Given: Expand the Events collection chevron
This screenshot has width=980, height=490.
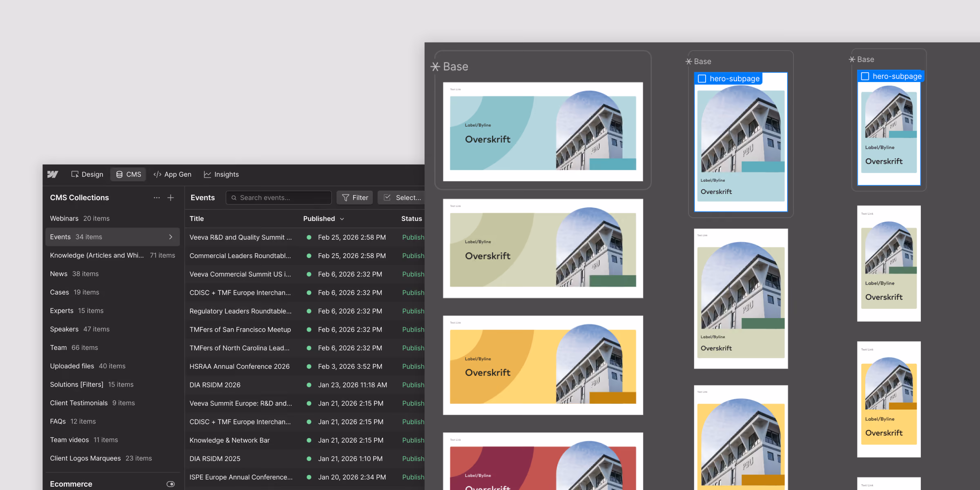Looking at the screenshot, I should tap(171, 237).
